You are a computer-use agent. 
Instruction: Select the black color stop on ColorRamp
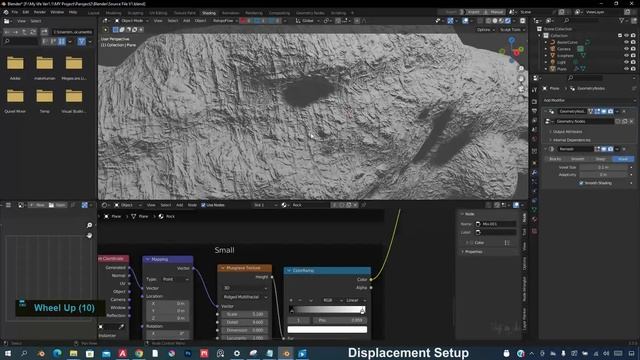click(291, 311)
